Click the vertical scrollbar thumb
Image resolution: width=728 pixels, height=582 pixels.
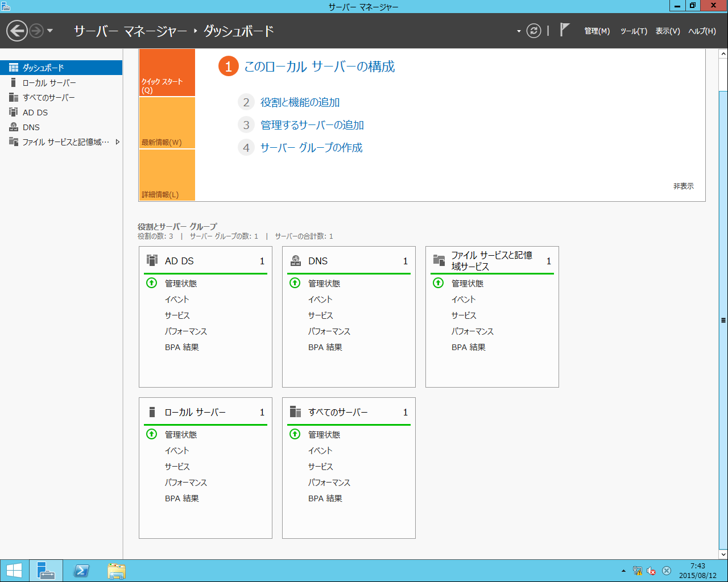pyautogui.click(x=723, y=320)
